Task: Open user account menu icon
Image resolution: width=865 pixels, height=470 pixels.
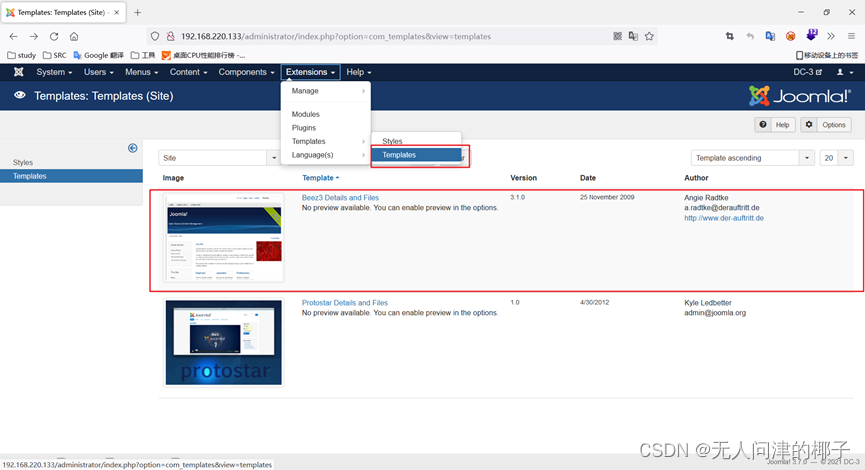Action: click(845, 72)
